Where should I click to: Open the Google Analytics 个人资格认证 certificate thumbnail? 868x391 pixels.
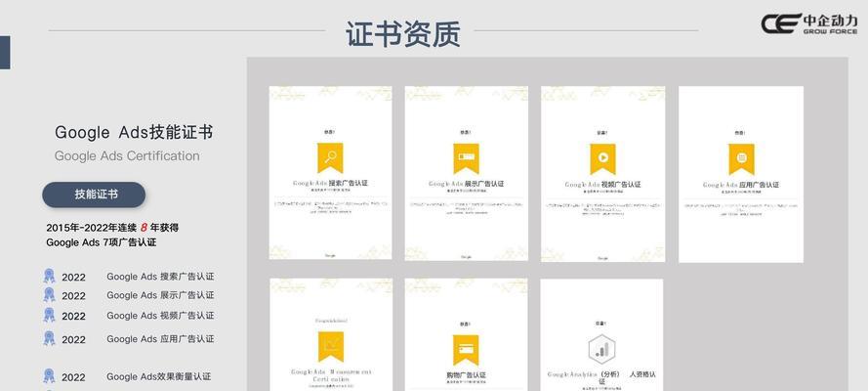coord(601,334)
